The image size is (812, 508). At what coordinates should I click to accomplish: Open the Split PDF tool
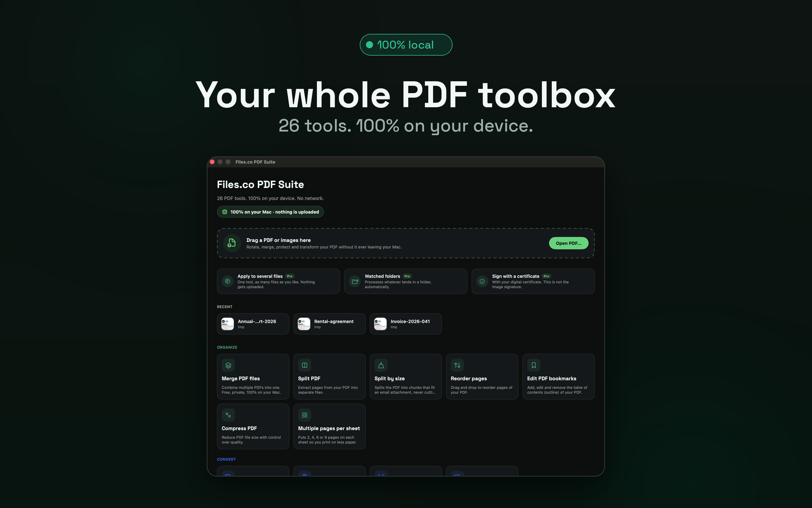tap(329, 377)
